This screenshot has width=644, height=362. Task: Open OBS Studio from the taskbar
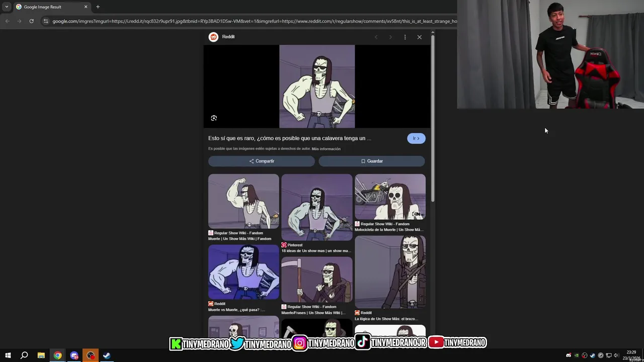91,355
